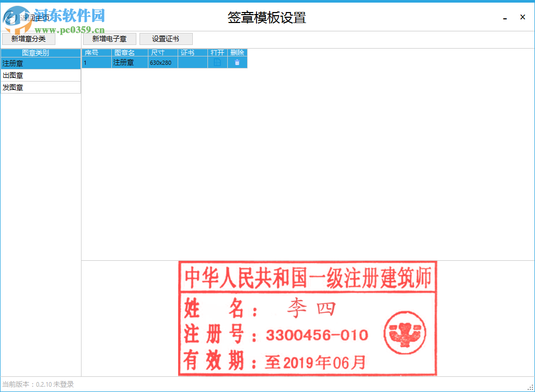Open the 打开 column header icon area
The image size is (535, 392).
(217, 52)
